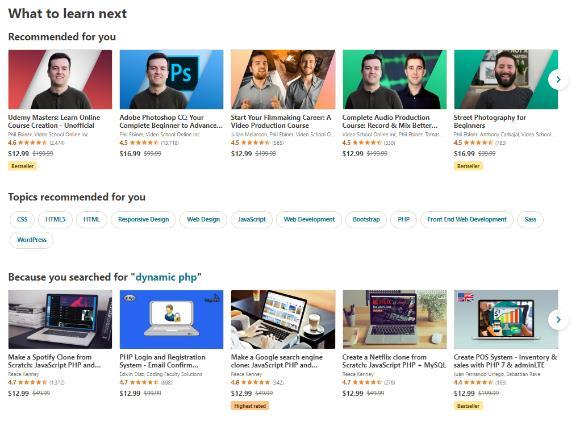The width and height of the screenshot is (580, 422).
Task: Choose Front End Web Development topic
Action: pyautogui.click(x=467, y=219)
